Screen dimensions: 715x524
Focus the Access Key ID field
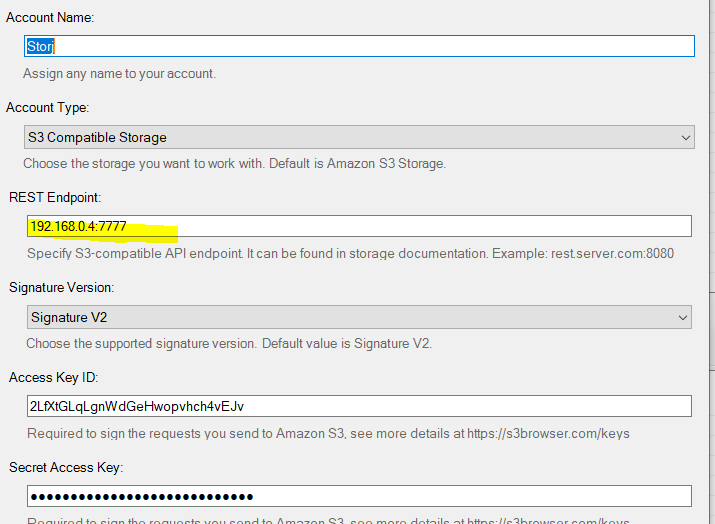pyautogui.click(x=360, y=406)
